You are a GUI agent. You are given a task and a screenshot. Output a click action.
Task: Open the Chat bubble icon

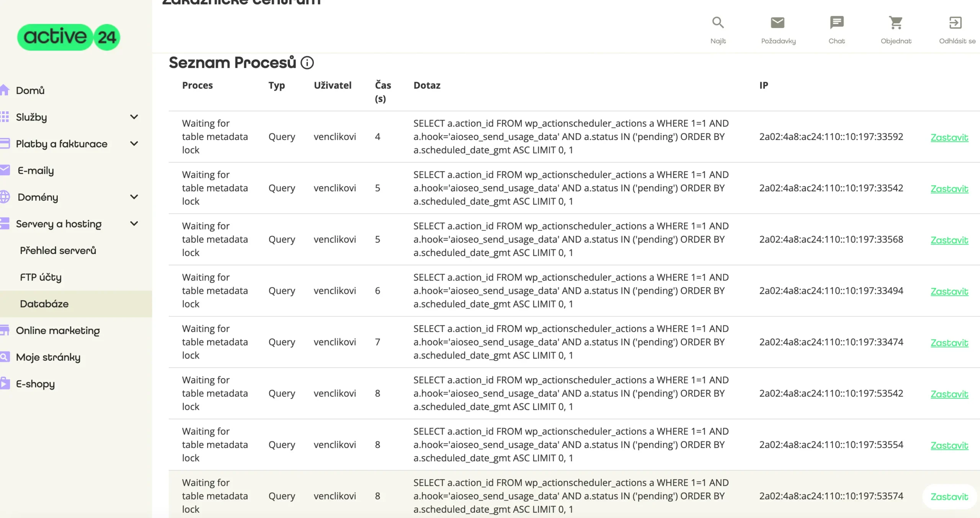coord(836,23)
